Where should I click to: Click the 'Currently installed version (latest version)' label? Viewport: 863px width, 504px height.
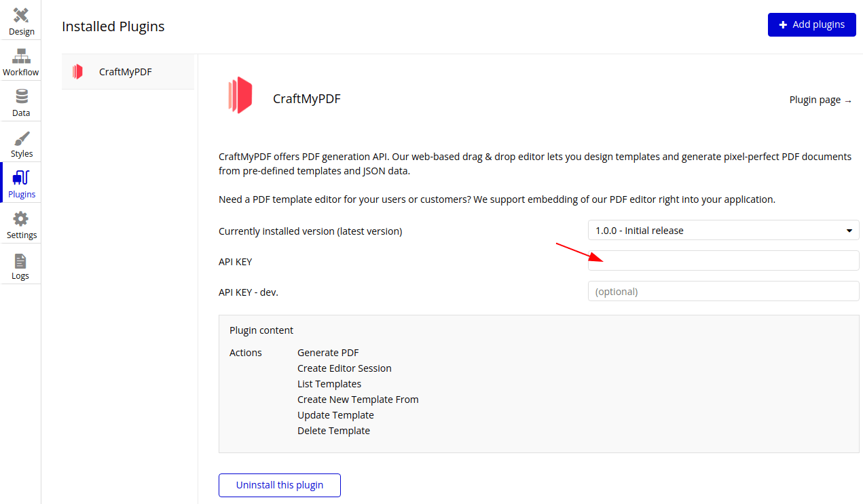point(310,231)
